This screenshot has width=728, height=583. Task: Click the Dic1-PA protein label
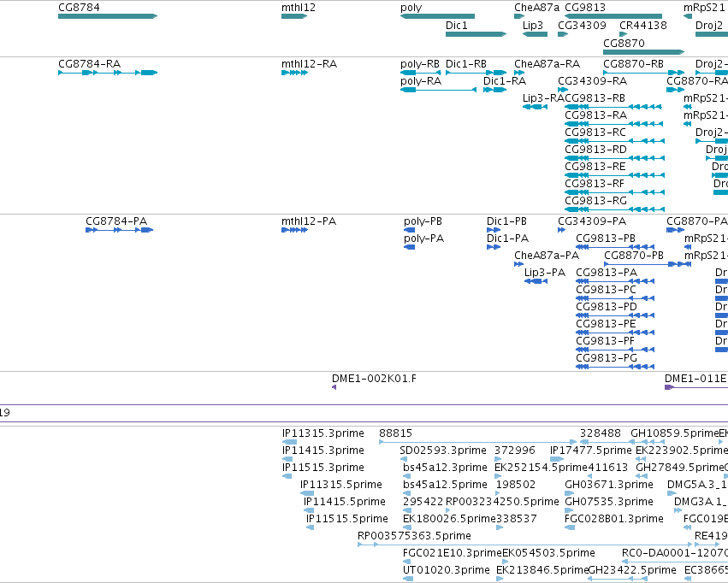click(x=507, y=238)
